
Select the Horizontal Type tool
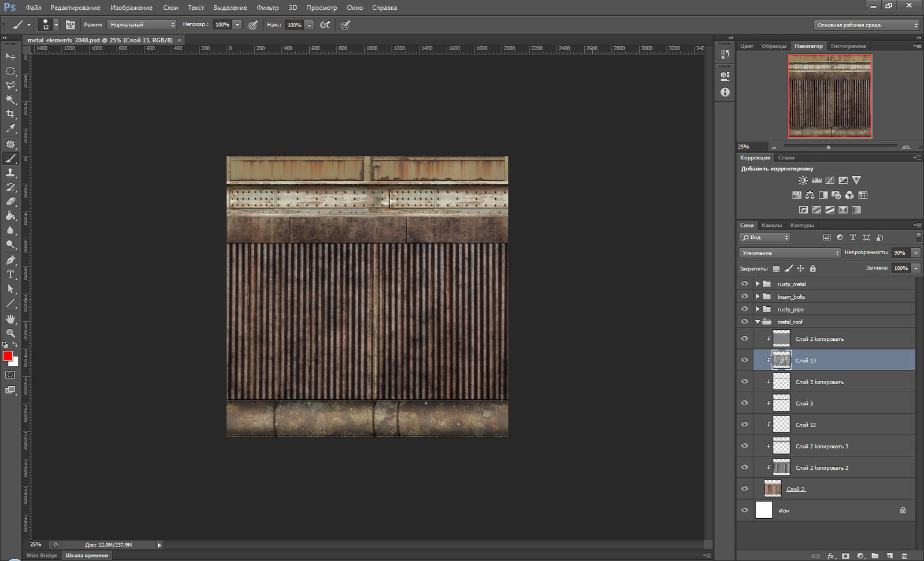(x=10, y=274)
